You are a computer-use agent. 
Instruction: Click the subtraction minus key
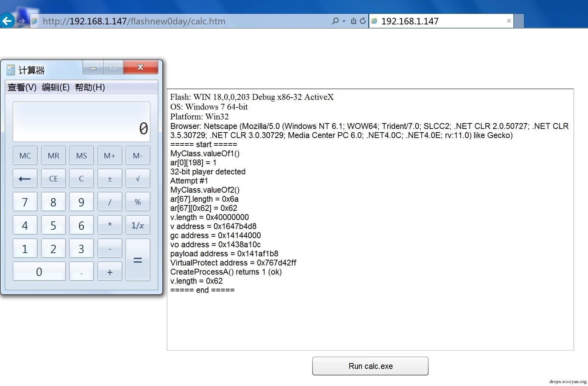tap(110, 248)
